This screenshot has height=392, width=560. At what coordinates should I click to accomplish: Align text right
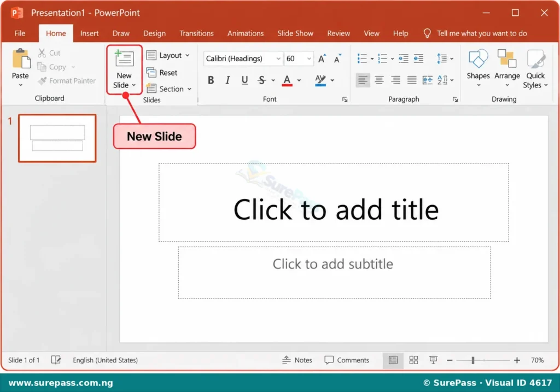(x=395, y=80)
